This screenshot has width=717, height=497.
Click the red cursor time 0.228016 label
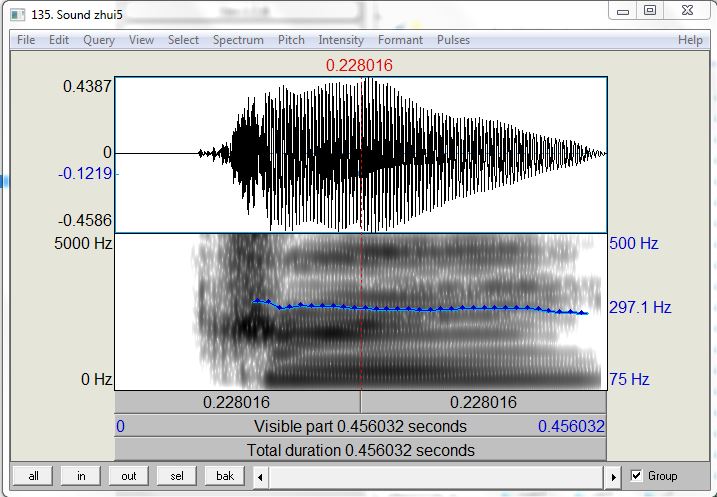click(359, 65)
